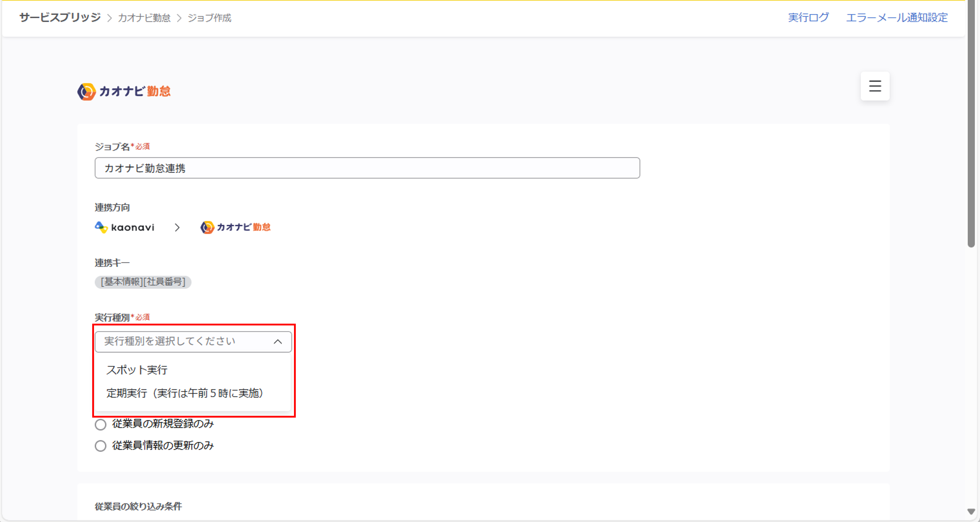
Task: Select 従業員情報の更新のみ radio button
Action: (100, 446)
